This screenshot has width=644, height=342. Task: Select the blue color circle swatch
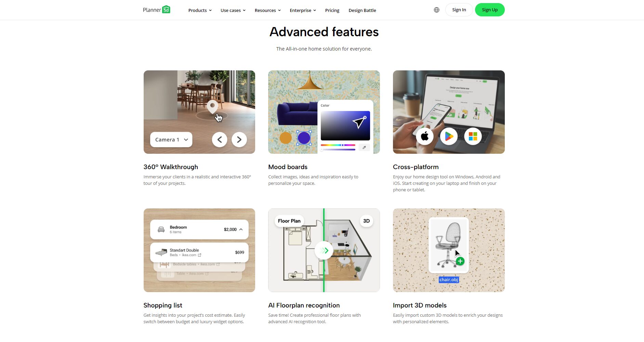point(304,138)
